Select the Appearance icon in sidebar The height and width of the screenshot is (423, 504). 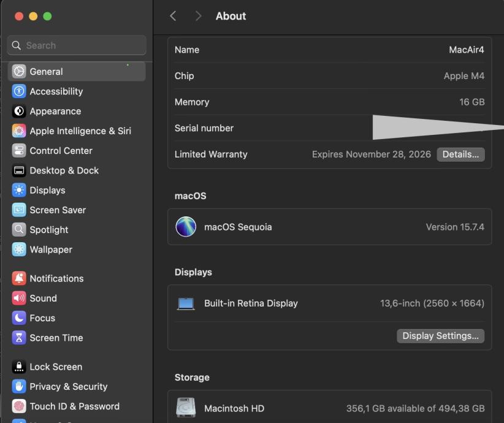(19, 111)
